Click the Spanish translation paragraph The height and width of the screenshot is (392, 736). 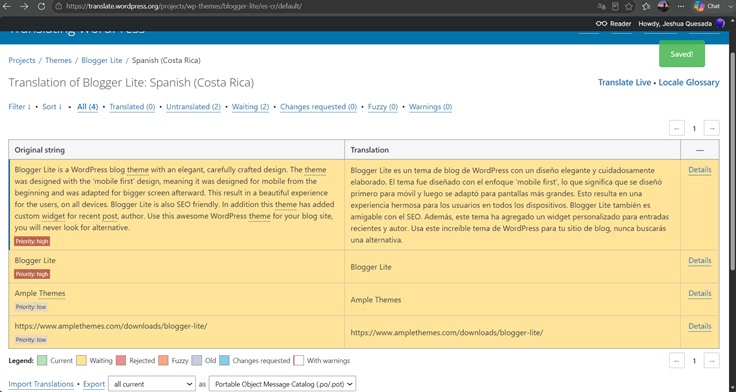(x=510, y=205)
